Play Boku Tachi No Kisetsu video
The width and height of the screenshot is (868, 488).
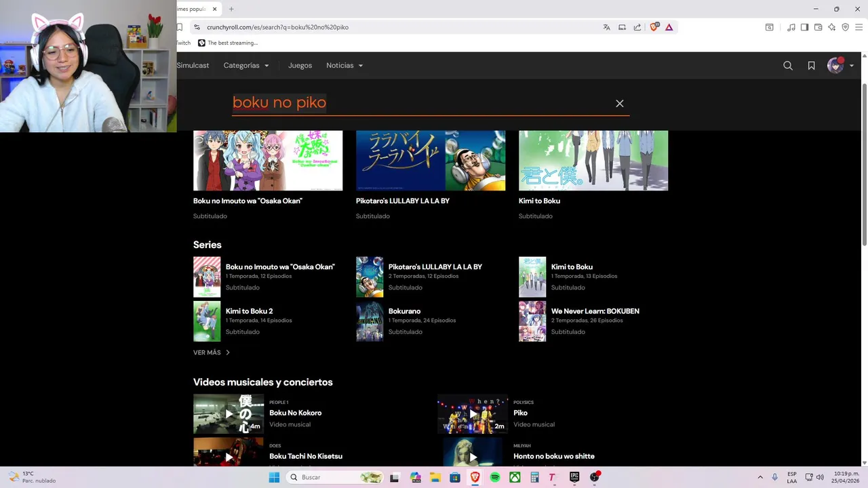[229, 453]
